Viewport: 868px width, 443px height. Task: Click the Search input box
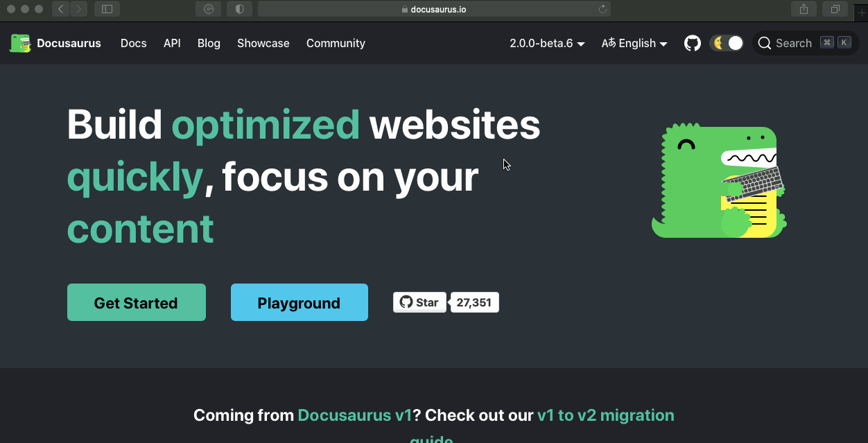[x=804, y=43]
